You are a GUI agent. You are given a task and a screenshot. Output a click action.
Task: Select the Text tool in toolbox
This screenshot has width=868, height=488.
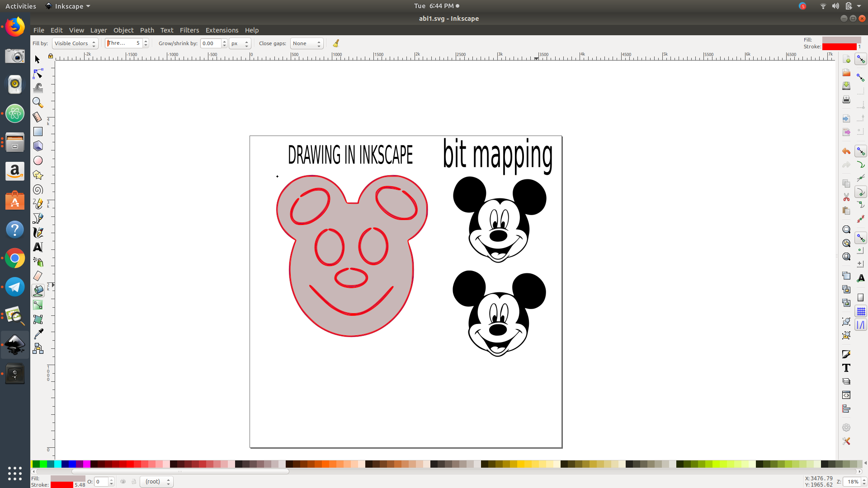[x=38, y=247]
